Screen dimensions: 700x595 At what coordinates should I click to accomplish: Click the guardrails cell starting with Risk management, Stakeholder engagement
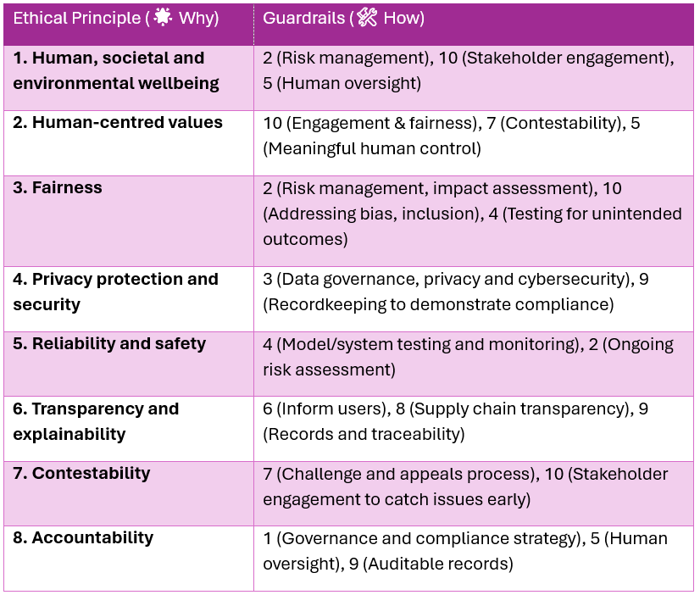pyautogui.click(x=468, y=70)
